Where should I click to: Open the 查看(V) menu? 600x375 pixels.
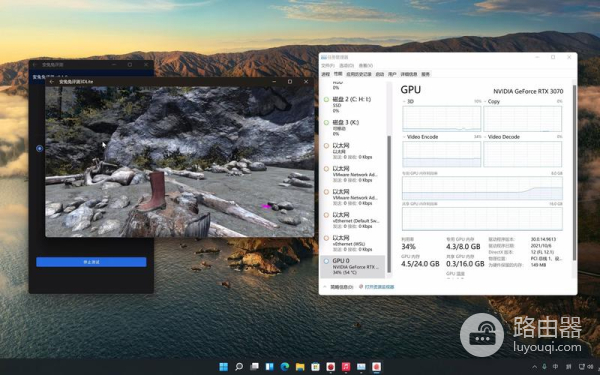click(365, 65)
